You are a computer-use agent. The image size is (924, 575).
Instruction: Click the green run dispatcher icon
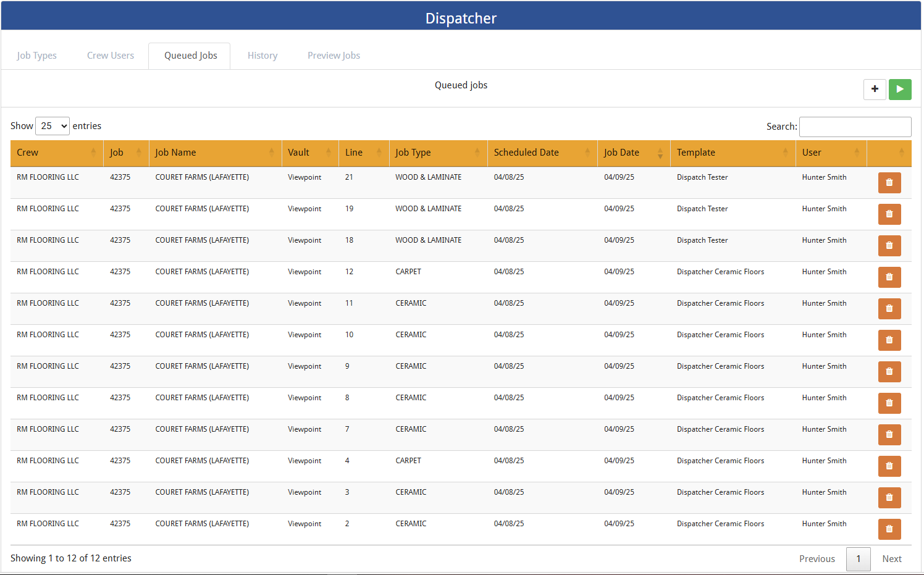pyautogui.click(x=900, y=89)
